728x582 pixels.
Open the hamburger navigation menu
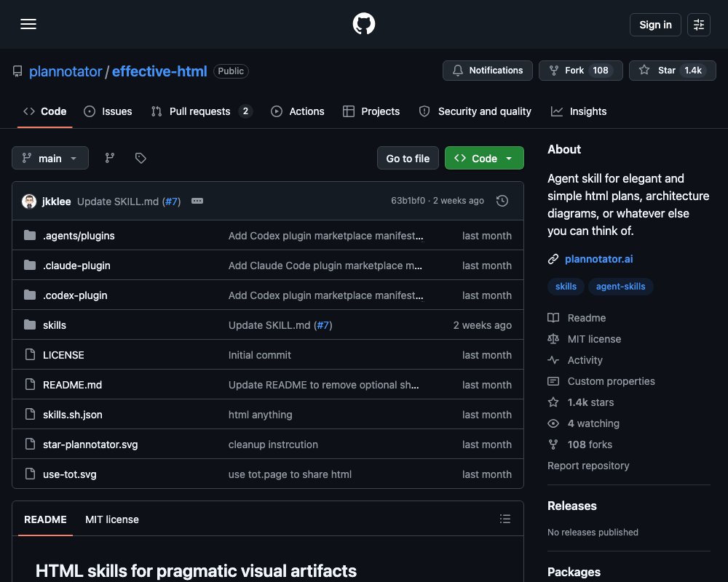pyautogui.click(x=28, y=24)
